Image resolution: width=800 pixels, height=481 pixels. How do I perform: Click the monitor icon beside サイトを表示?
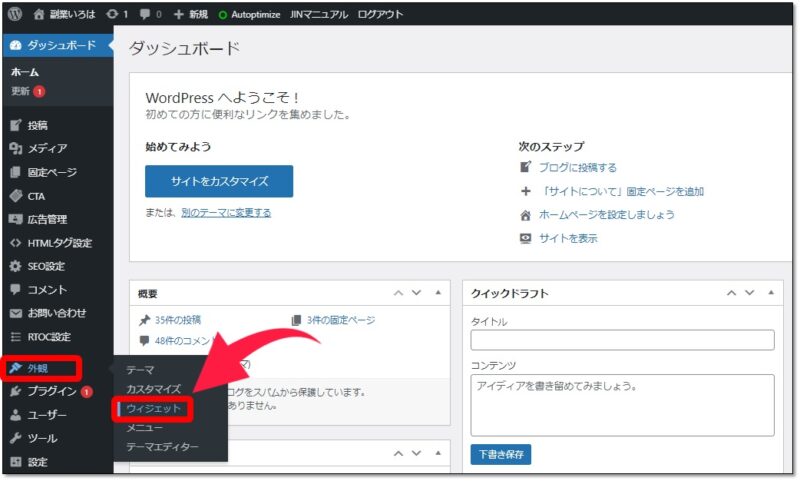coord(525,238)
